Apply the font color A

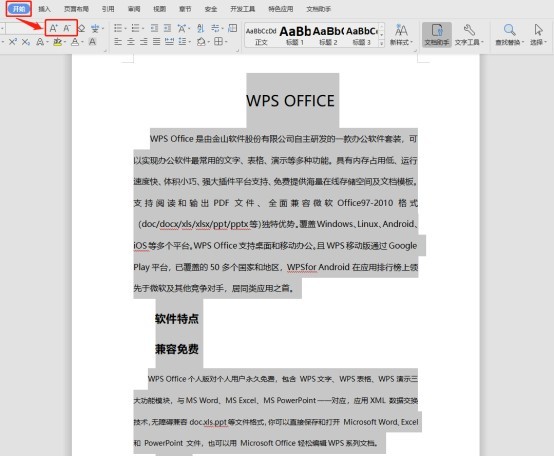point(75,42)
